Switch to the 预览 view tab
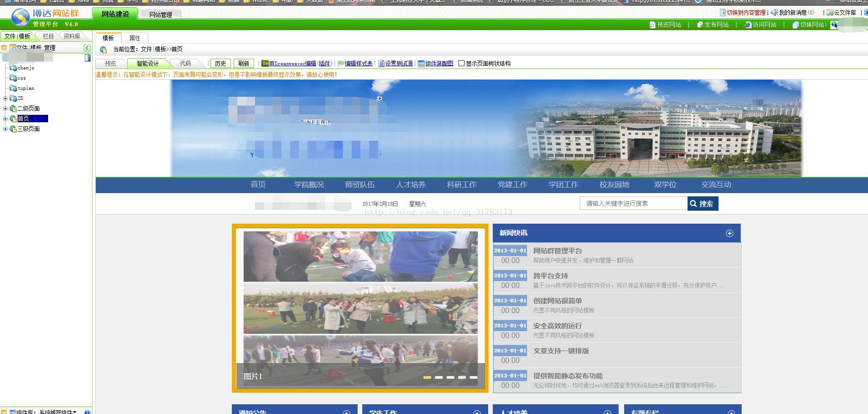This screenshot has width=868, height=414. [x=111, y=63]
